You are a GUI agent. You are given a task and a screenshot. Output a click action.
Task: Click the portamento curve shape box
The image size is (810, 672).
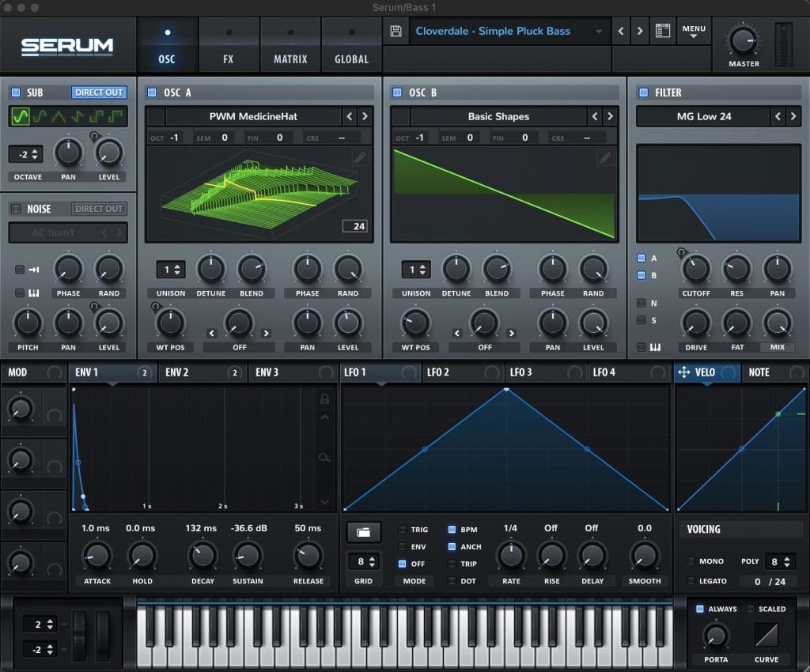[x=766, y=635]
